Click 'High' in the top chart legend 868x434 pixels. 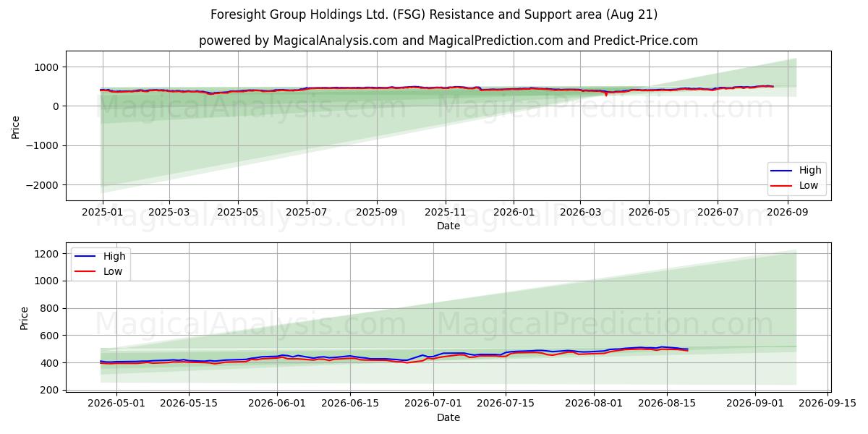[x=810, y=171]
